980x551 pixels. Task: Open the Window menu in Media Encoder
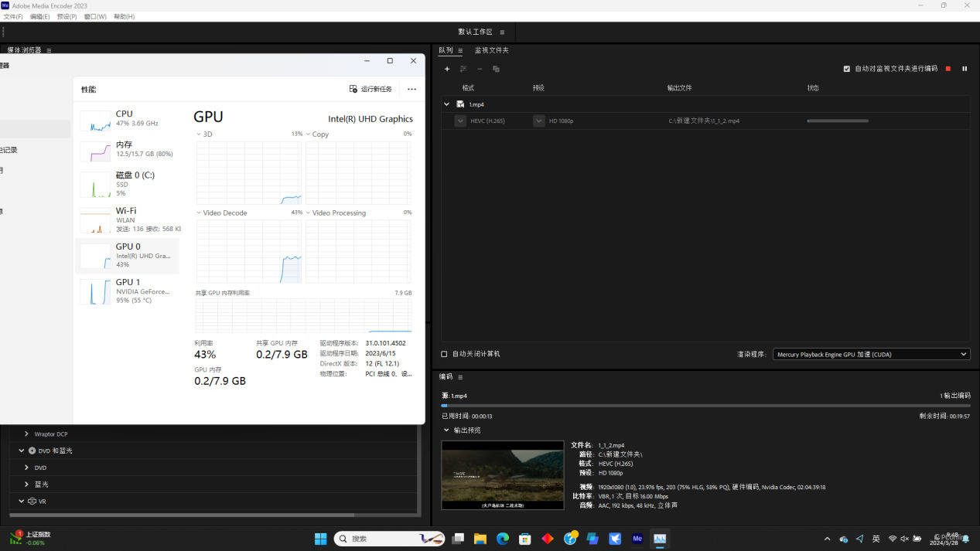pos(95,16)
